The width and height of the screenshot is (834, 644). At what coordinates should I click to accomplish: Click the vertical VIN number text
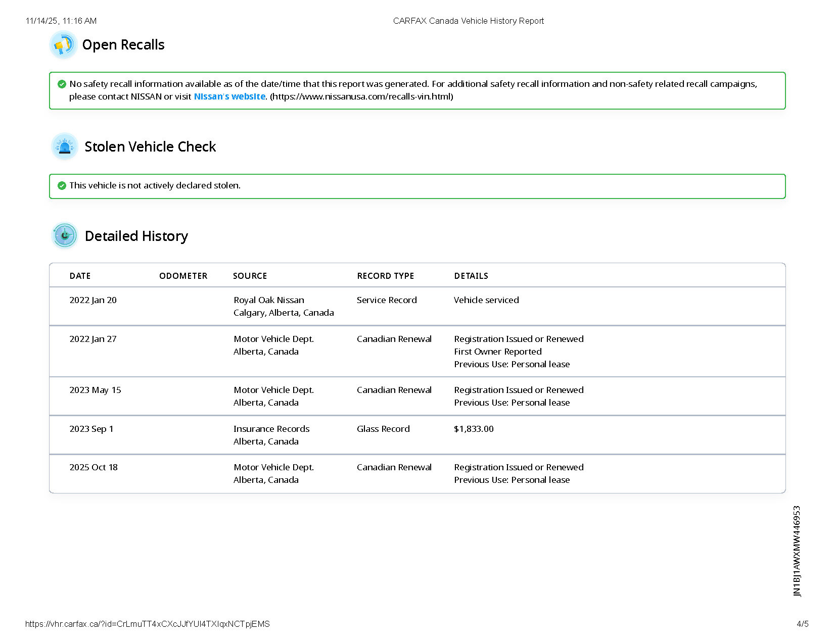pos(797,551)
